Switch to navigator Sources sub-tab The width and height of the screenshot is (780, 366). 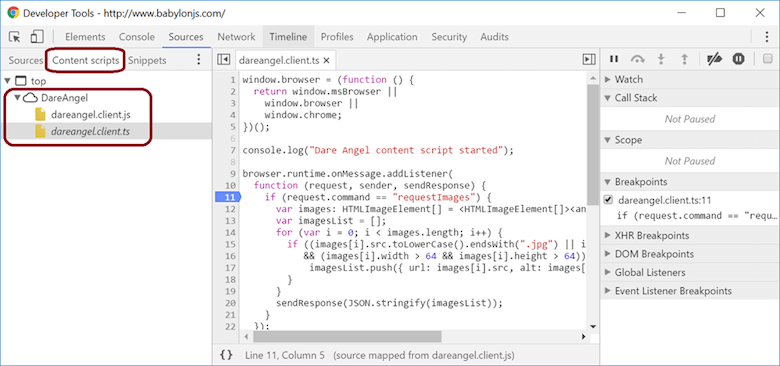pyautogui.click(x=25, y=61)
